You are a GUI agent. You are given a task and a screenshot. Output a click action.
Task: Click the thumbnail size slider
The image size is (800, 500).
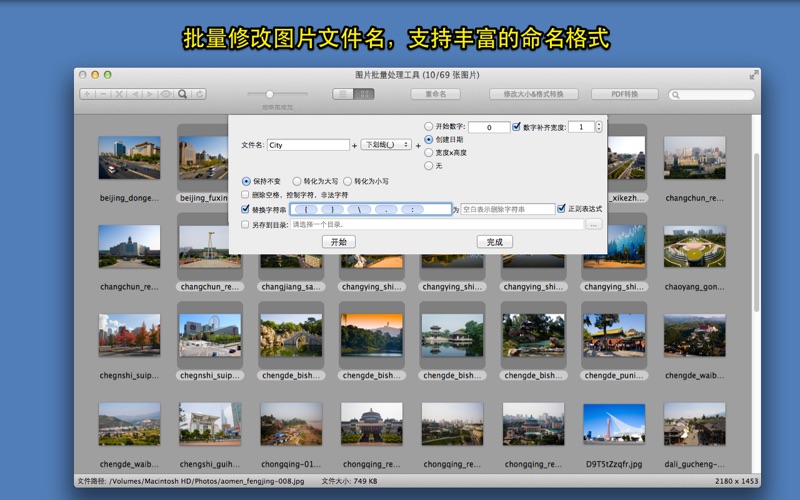[x=269, y=94]
